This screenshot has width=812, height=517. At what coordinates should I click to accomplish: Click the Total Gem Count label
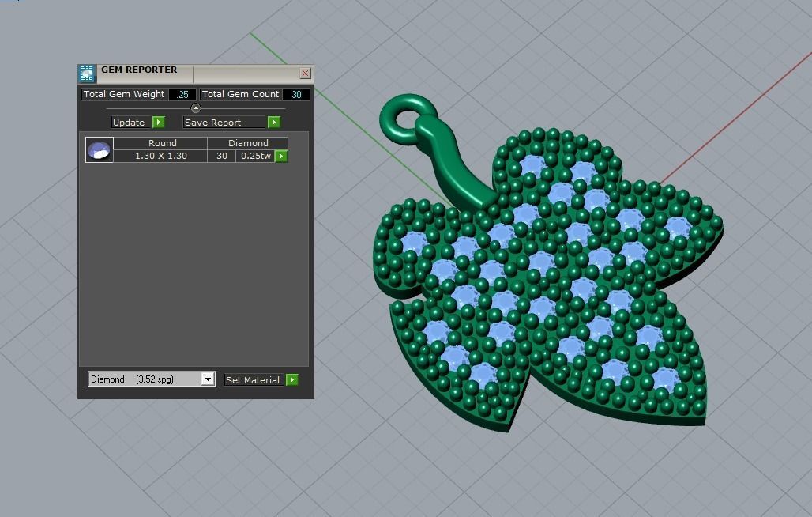pyautogui.click(x=240, y=94)
